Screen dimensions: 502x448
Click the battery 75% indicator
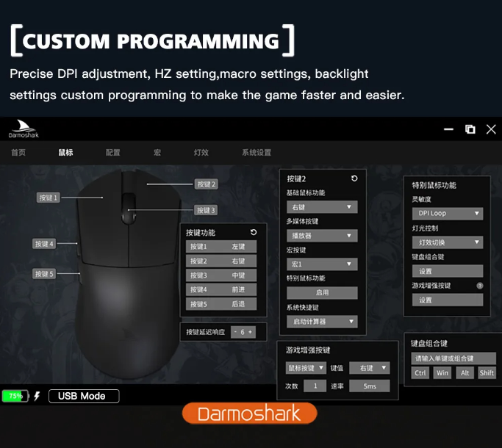tap(15, 396)
